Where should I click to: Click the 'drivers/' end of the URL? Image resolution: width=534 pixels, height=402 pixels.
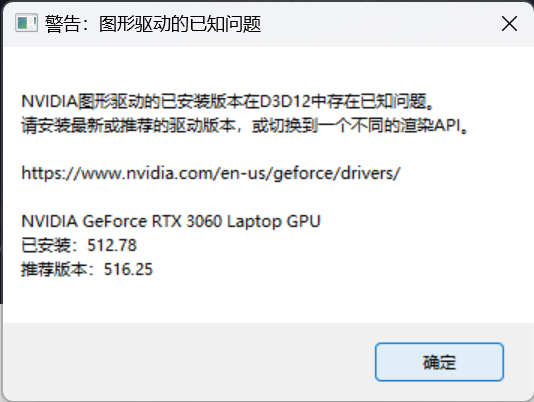pos(370,173)
